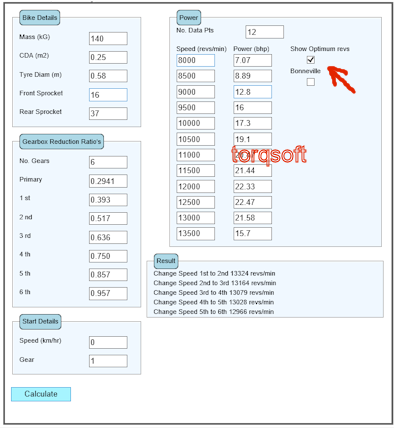Click the start Speed (km/hr) field
This screenshot has width=394, height=428.
108,342
